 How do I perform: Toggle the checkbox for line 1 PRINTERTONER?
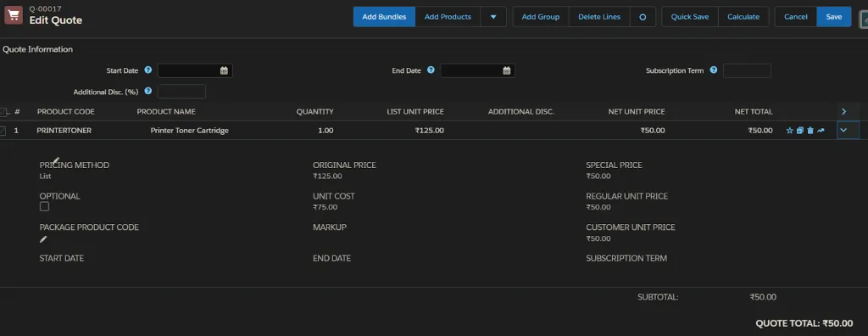tap(3, 131)
